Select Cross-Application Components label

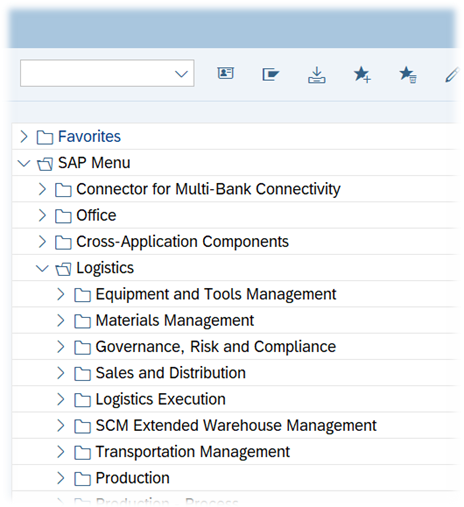click(182, 242)
